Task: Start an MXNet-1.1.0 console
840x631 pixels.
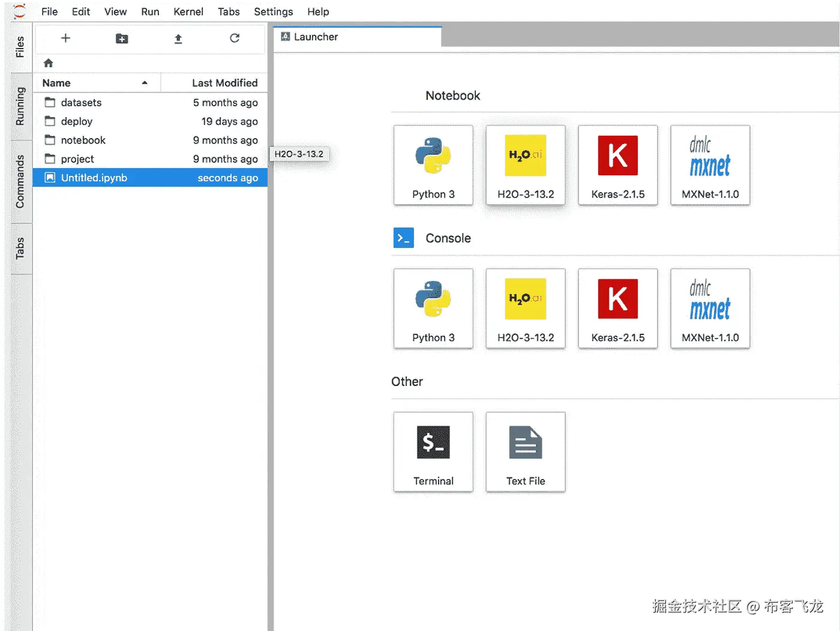Action: 710,309
